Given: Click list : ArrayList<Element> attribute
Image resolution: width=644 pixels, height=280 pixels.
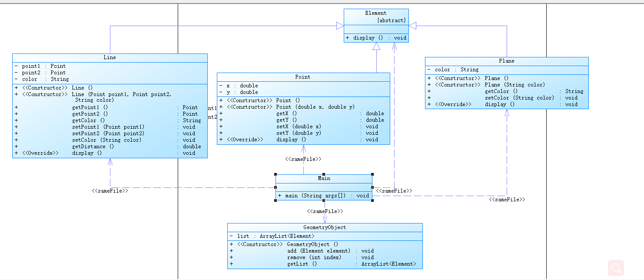Looking at the screenshot, I should tap(272, 236).
